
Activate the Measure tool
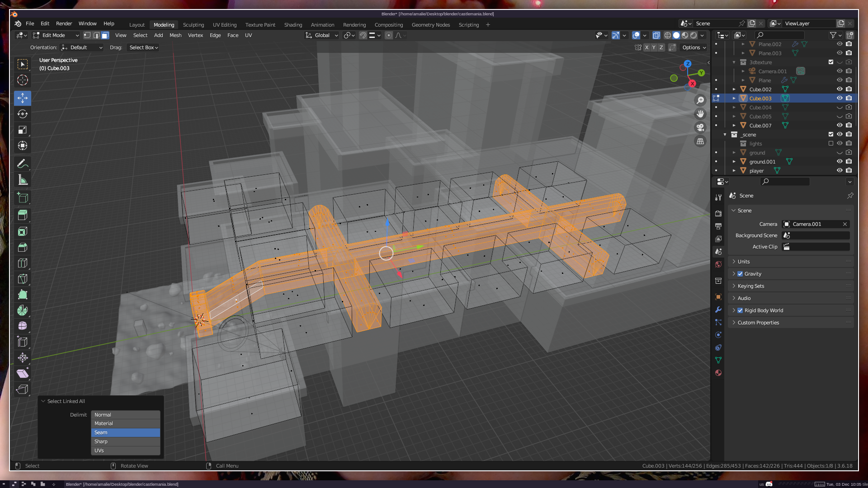coord(23,180)
